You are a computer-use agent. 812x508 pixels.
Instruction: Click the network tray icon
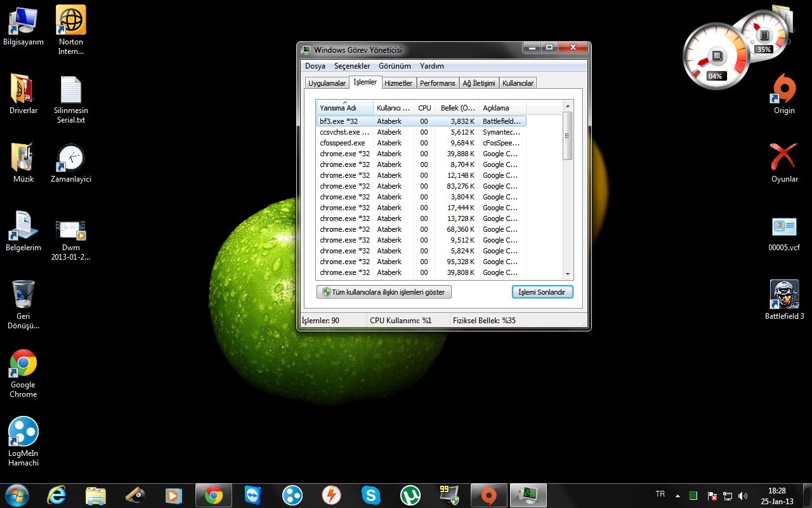coord(728,496)
